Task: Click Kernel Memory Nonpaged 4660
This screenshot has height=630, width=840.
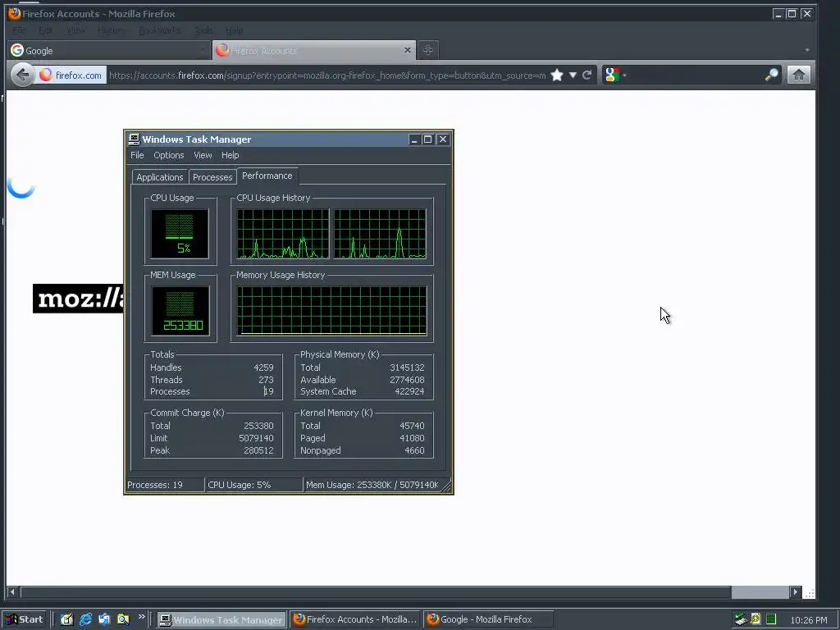Action: (414, 450)
